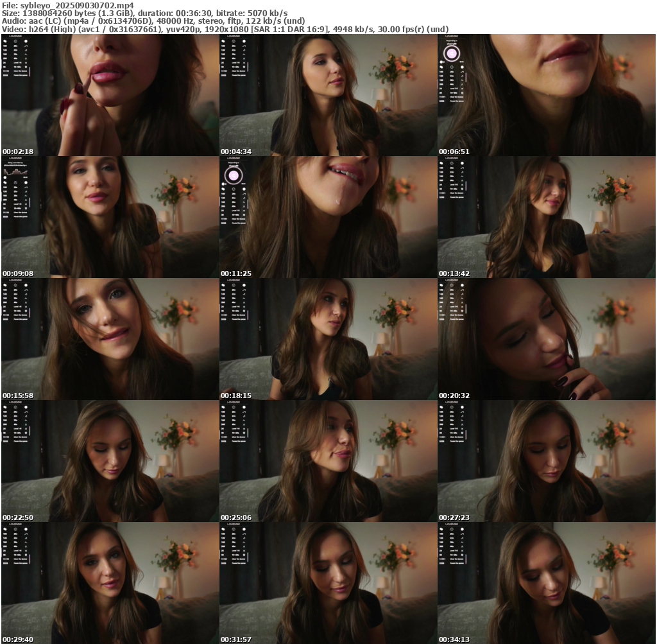657x644 pixels.
Task: Click the pink circular icon in the 00:11:25 frame
Action: [x=233, y=175]
